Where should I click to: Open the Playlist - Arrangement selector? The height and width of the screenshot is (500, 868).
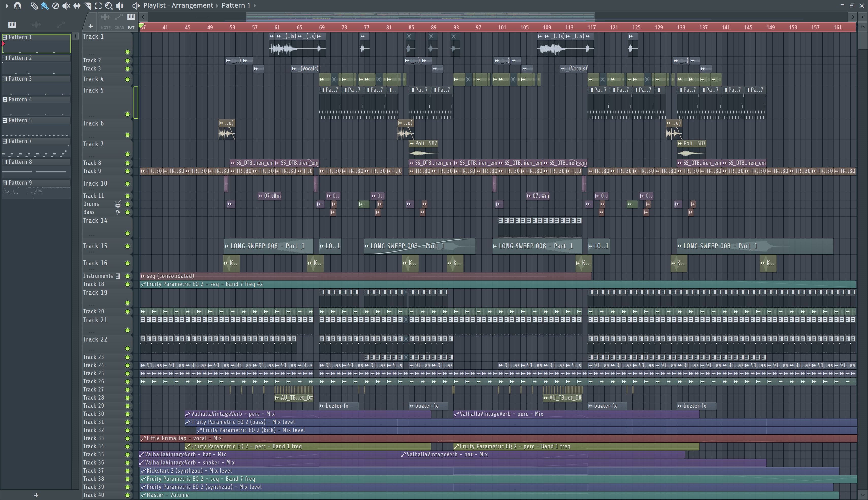pos(178,6)
